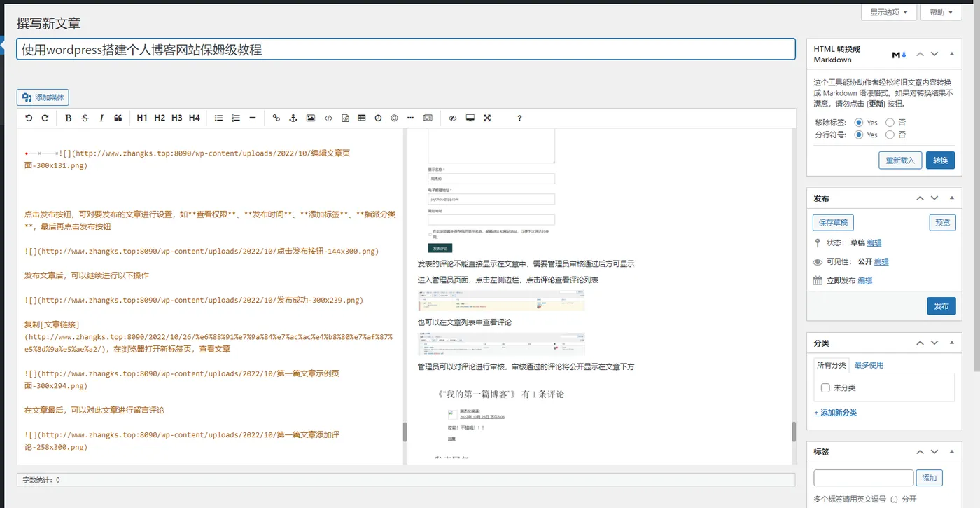
Task: Click the 保存草稿 button
Action: (833, 223)
